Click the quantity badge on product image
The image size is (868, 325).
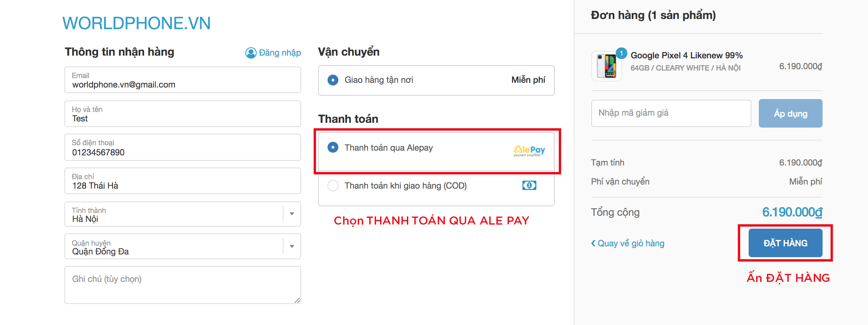[621, 53]
